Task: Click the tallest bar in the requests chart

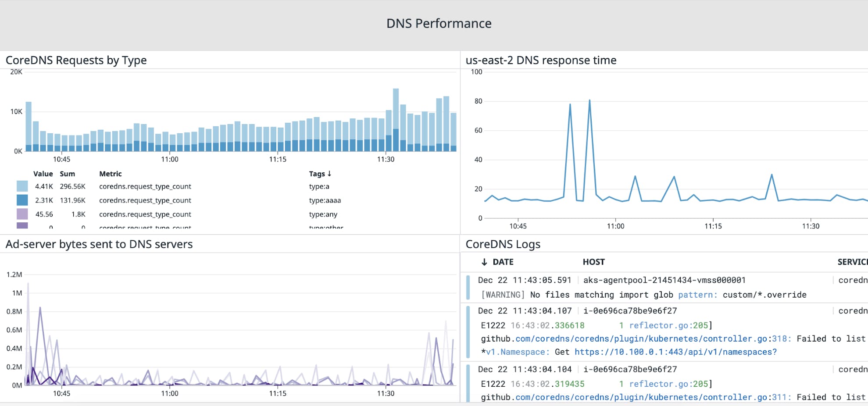Action: [396, 118]
